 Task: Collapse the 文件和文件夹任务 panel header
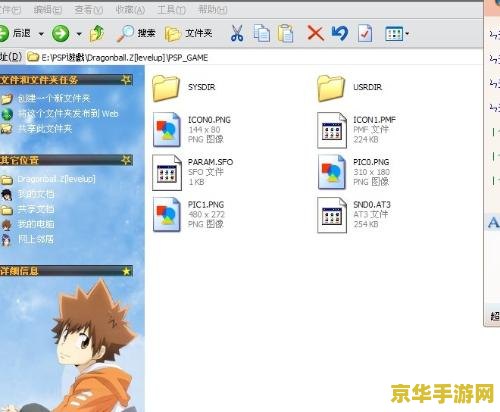[x=66, y=80]
